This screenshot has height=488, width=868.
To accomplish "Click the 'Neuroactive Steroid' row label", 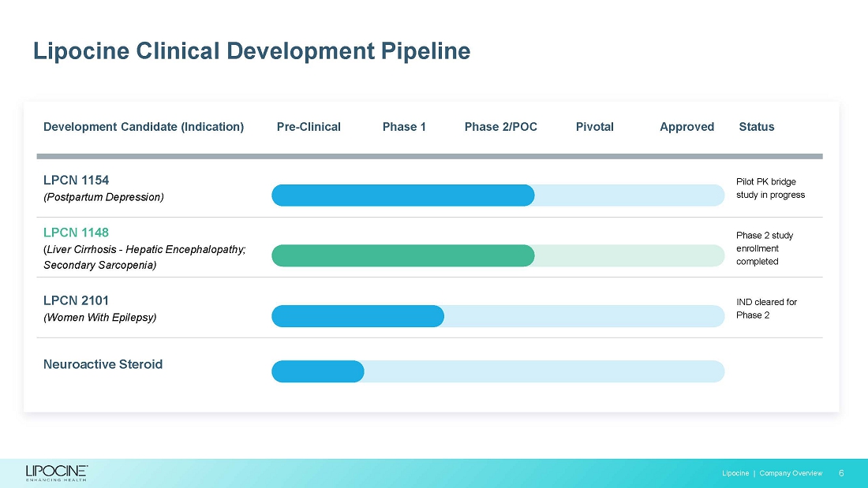I will pos(103,364).
